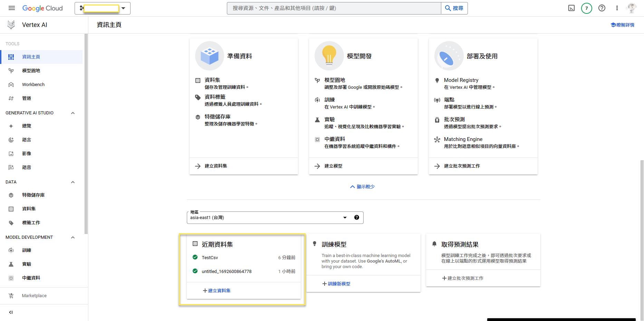This screenshot has height=321, width=644.
Task: Open the three-dot more options menu
Action: (617, 8)
